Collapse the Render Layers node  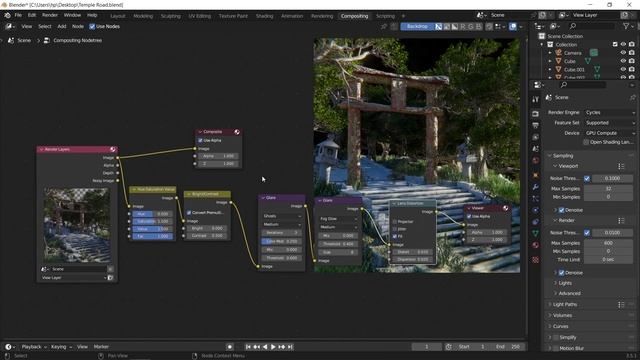point(41,149)
